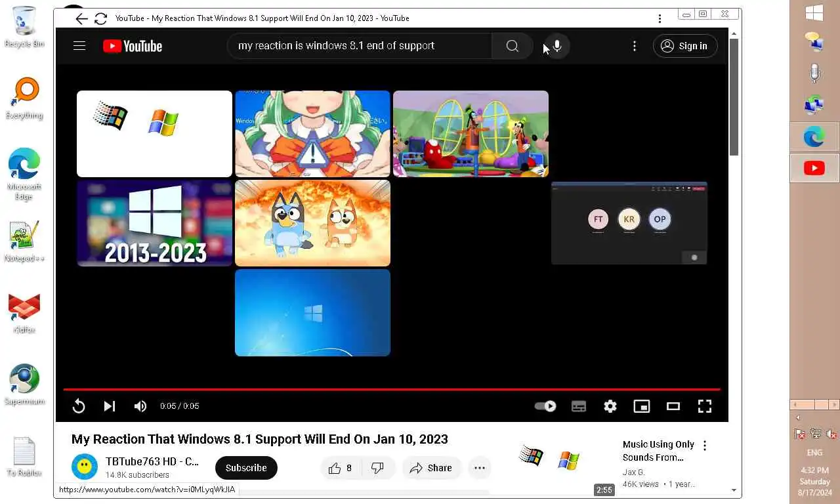Image resolution: width=840 pixels, height=504 pixels.
Task: Show hidden tray icons arrow
Action: tap(798, 418)
